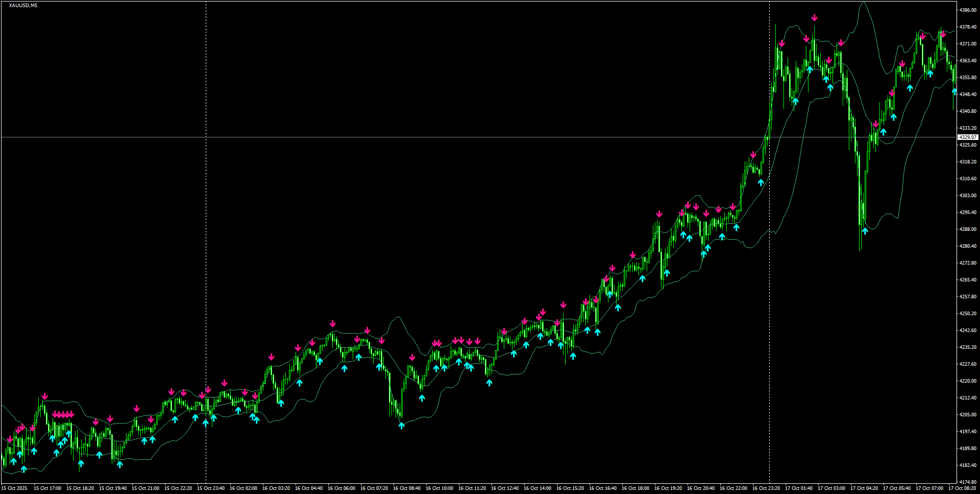Click the cyan up arrow below the 16 Oct 08:40 dip
980x494 pixels.
pos(402,425)
